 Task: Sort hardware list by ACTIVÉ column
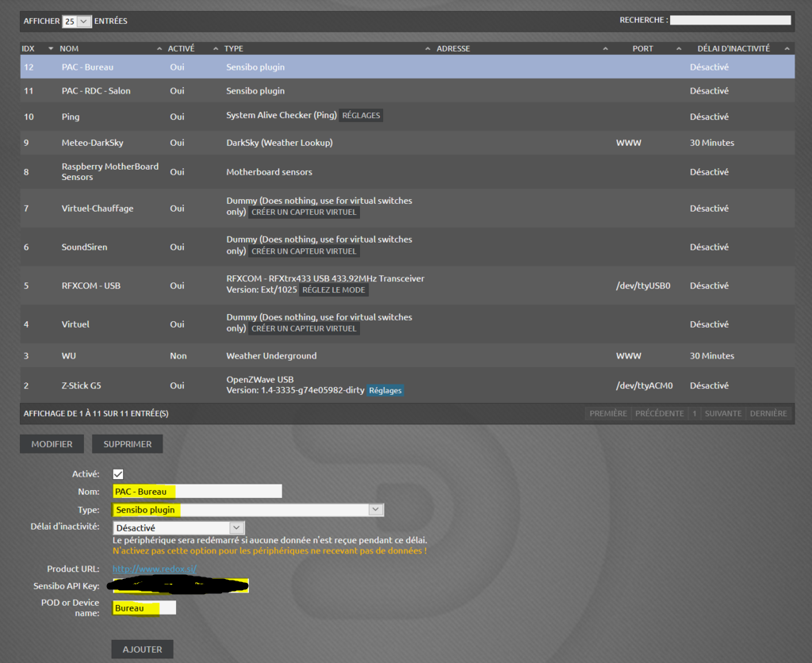(215, 49)
